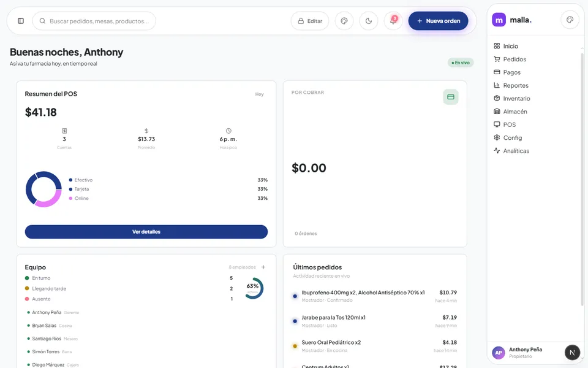Screen dimensions: 588x368
Task: Click the malla logo icon
Action: point(499,20)
